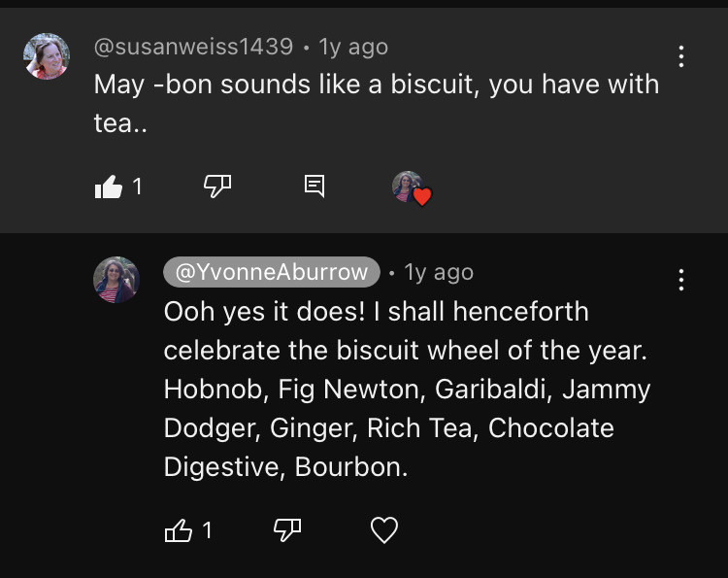The height and width of the screenshot is (578, 728).
Task: Open YvonneAburrow's profile avatar
Action: [116, 280]
